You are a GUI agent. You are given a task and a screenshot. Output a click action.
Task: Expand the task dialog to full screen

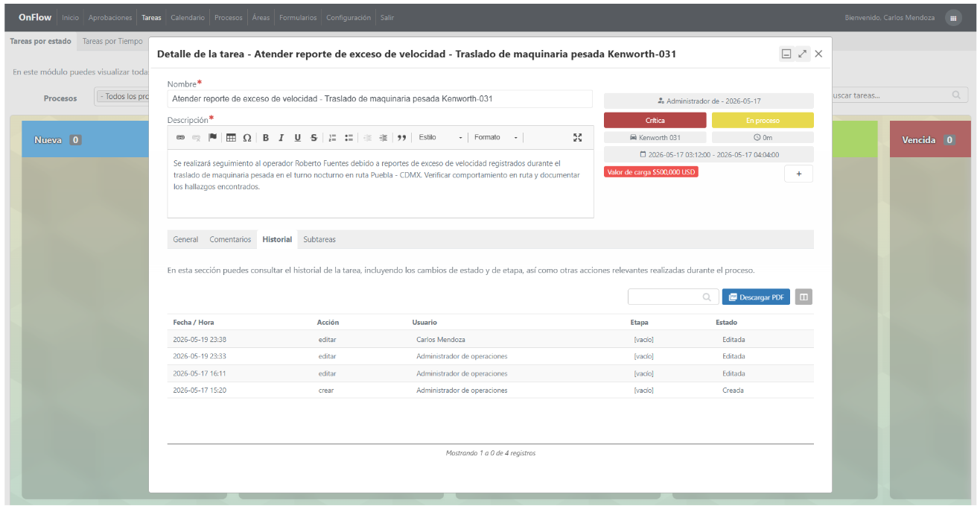tap(802, 54)
